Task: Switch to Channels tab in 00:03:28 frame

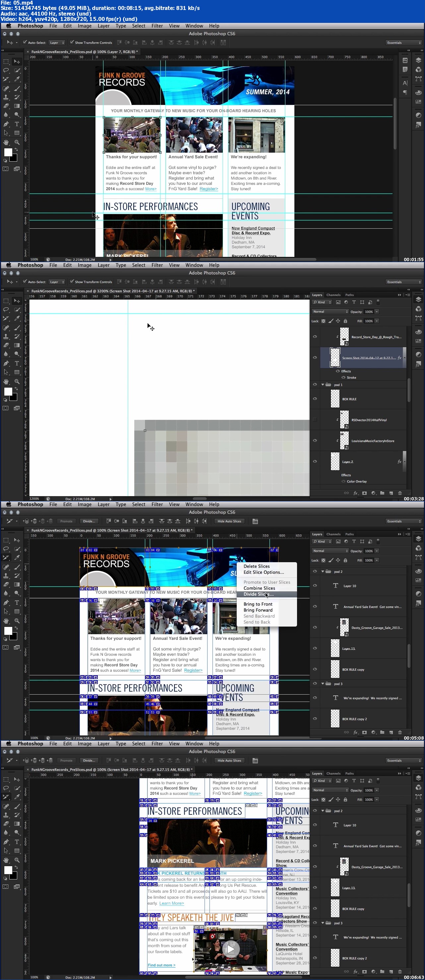Action: pyautogui.click(x=334, y=295)
